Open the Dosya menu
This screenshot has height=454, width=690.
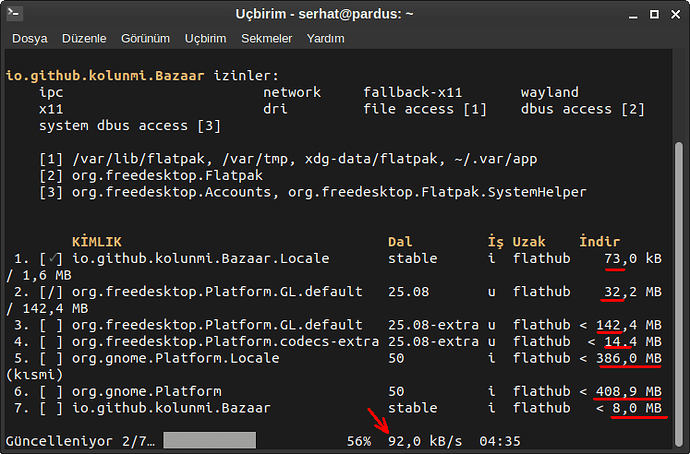click(x=29, y=39)
